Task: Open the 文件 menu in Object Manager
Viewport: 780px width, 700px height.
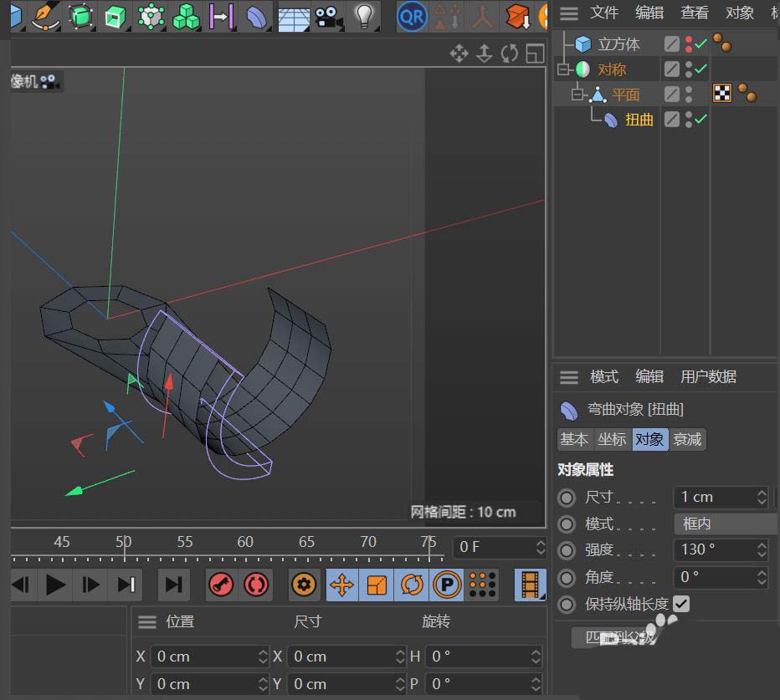Action: coord(603,13)
